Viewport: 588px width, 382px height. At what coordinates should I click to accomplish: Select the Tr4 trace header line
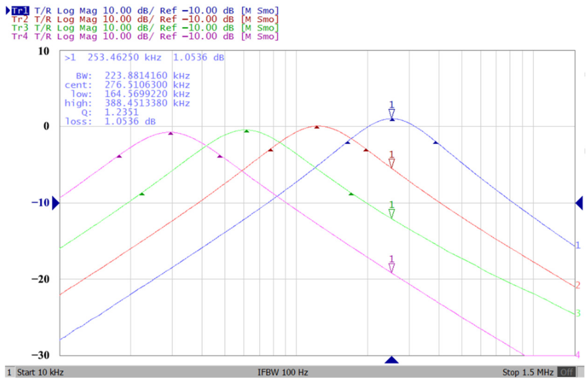[x=145, y=36]
